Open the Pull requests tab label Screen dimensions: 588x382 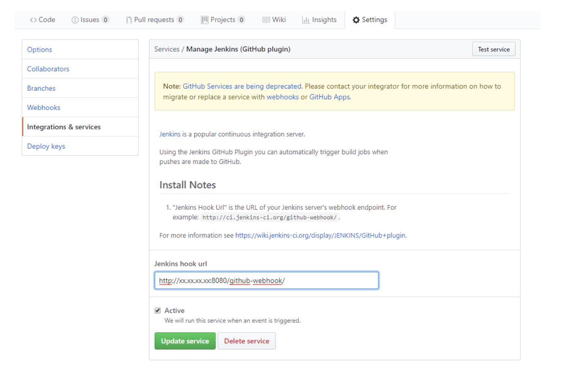pyautogui.click(x=154, y=19)
